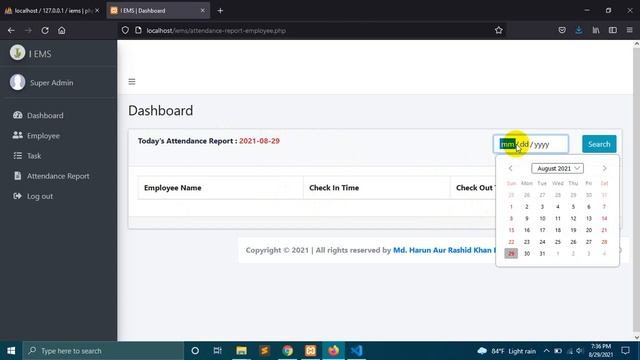Viewport: 640px width, 360px height.
Task: Open the notification center icon
Action: pos(625,351)
